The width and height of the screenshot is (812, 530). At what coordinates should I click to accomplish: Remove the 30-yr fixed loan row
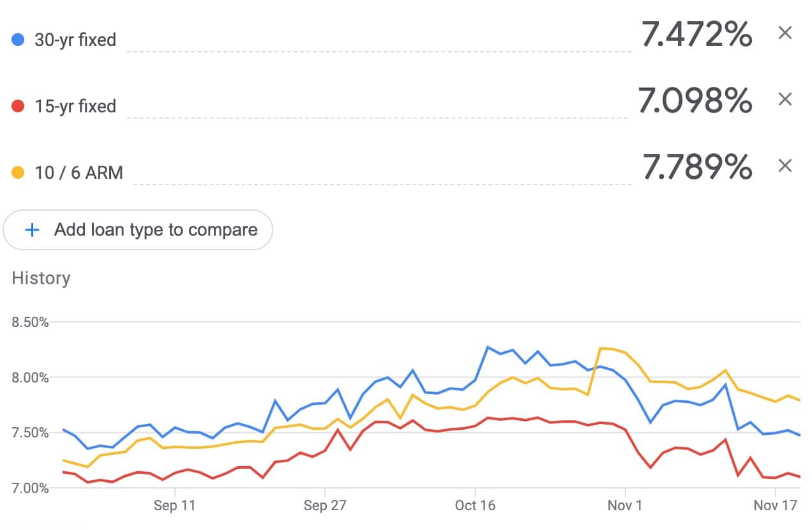(785, 33)
